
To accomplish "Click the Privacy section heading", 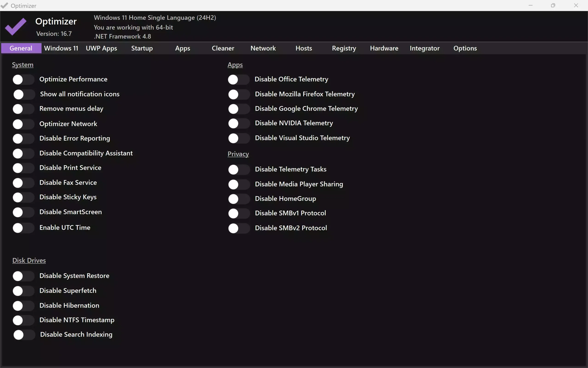I will pyautogui.click(x=238, y=154).
